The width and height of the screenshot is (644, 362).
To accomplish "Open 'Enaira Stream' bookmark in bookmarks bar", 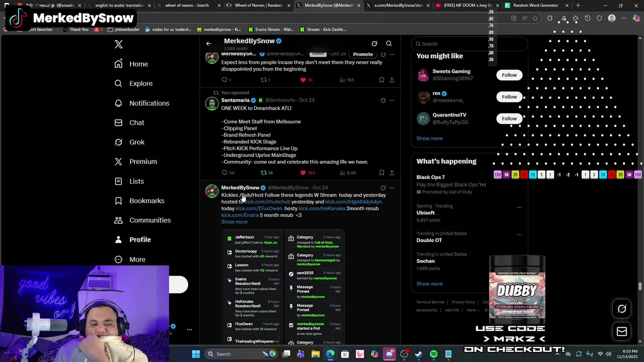I will pos(271,29).
